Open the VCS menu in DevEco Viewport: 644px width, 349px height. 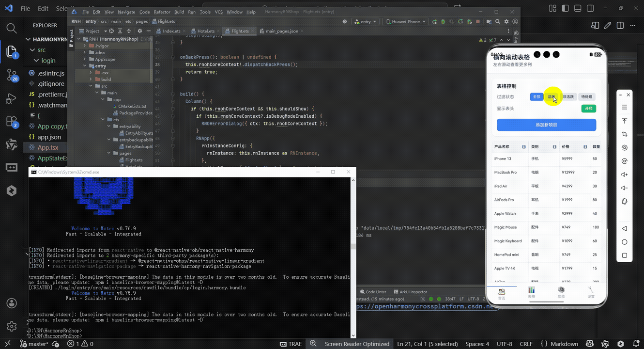coord(219,12)
